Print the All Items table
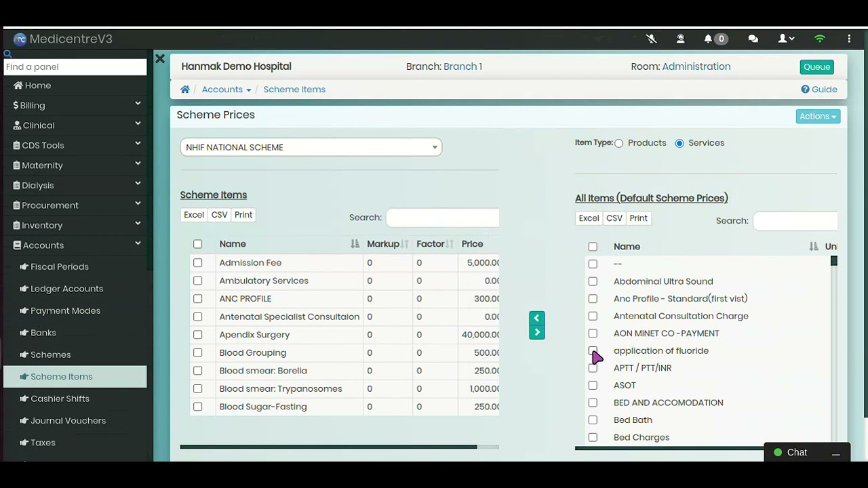Viewport: 868px width, 488px height. click(x=638, y=218)
